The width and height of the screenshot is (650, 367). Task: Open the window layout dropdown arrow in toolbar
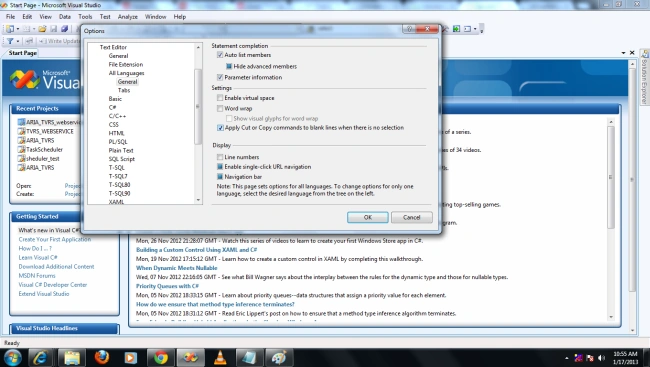tap(475, 29)
